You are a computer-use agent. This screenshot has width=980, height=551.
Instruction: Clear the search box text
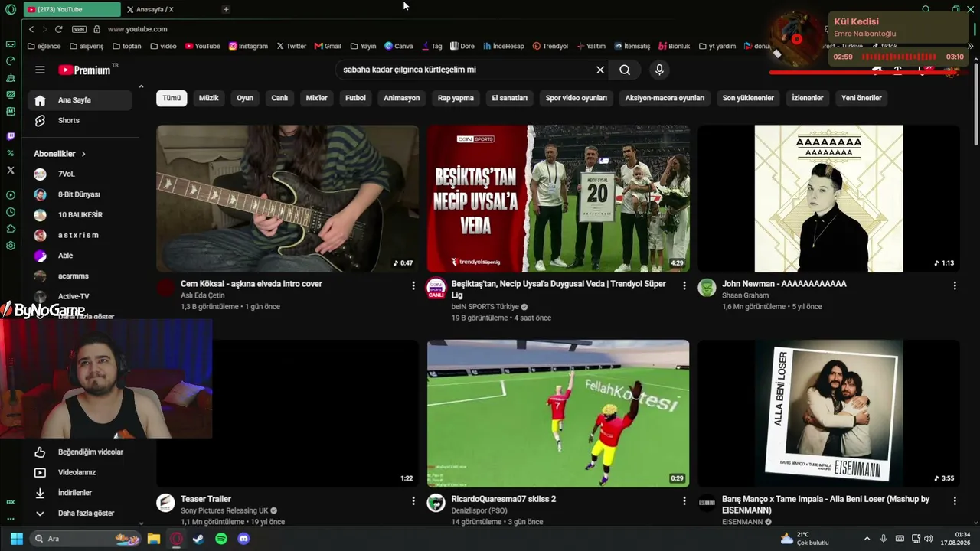point(600,70)
